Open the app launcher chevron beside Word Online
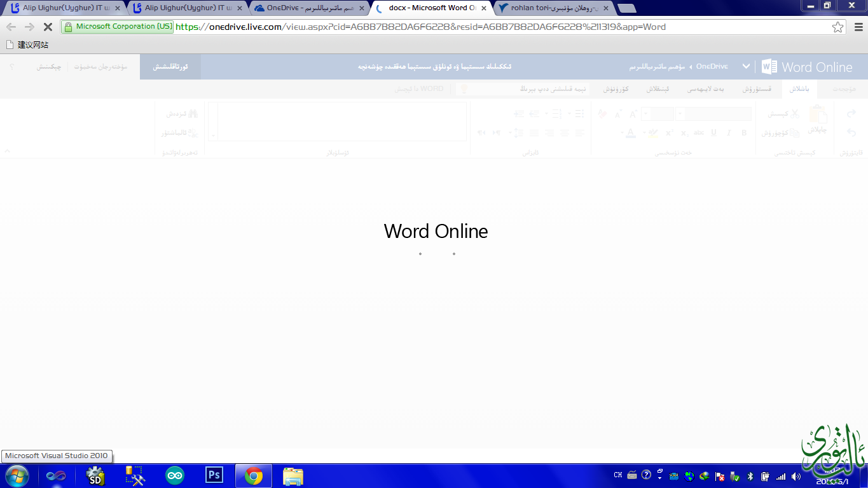Image resolution: width=868 pixels, height=488 pixels. pos(746,66)
